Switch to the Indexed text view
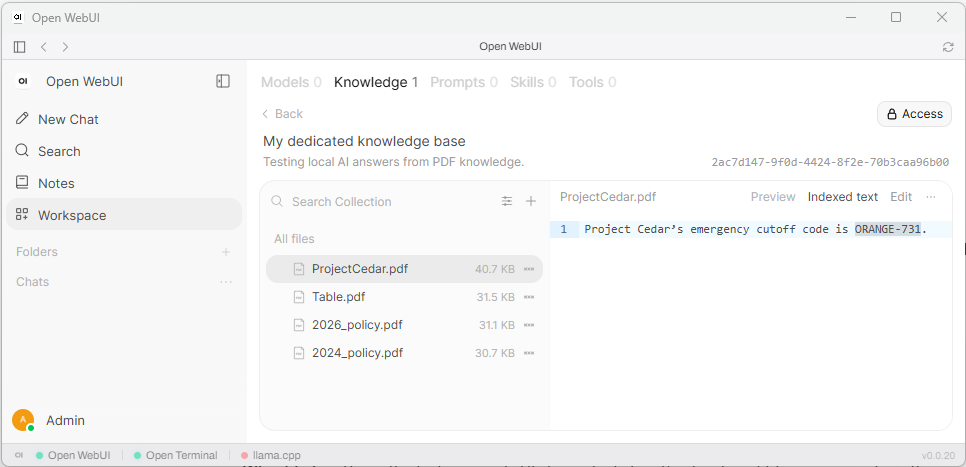 tap(842, 197)
